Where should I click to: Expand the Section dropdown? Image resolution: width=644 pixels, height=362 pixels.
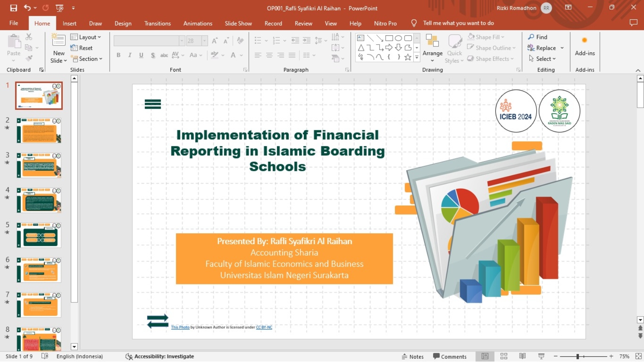[87, 59]
